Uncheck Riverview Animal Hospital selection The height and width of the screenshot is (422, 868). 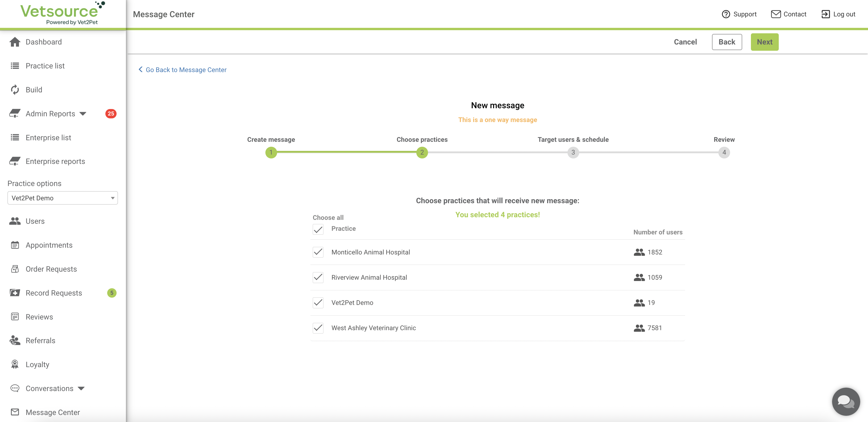point(318,277)
